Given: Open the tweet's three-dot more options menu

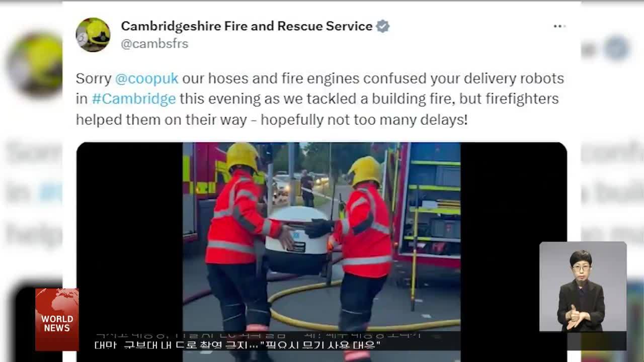Looking at the screenshot, I should (x=559, y=26).
